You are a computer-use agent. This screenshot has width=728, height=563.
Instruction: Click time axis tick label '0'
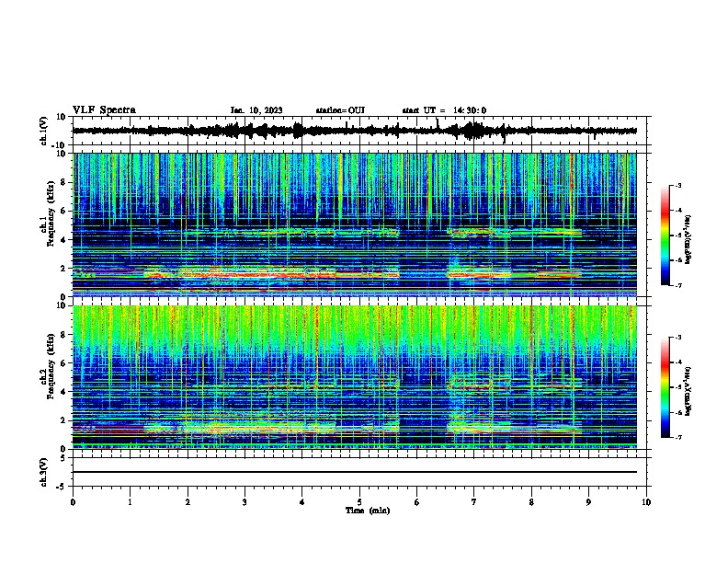[73, 501]
